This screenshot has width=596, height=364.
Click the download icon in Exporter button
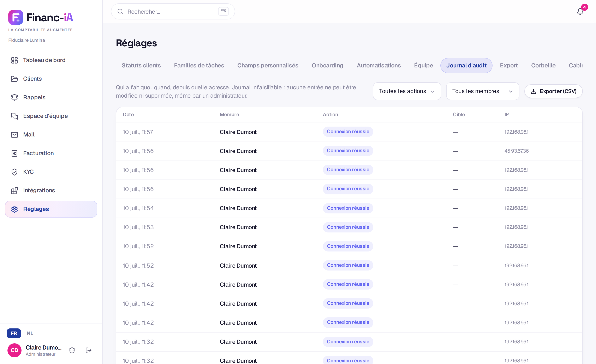533,91
